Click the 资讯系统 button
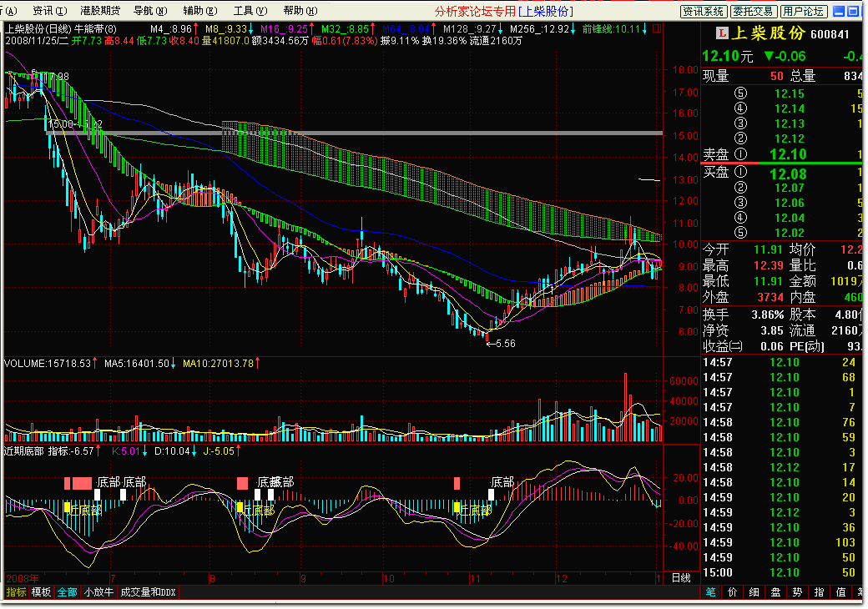868x609 pixels. [x=703, y=12]
